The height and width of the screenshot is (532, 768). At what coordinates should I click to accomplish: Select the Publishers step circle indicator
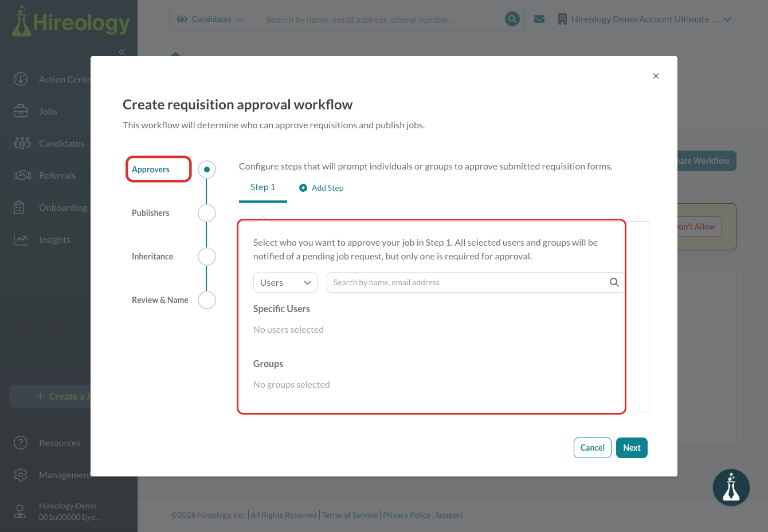[207, 213]
